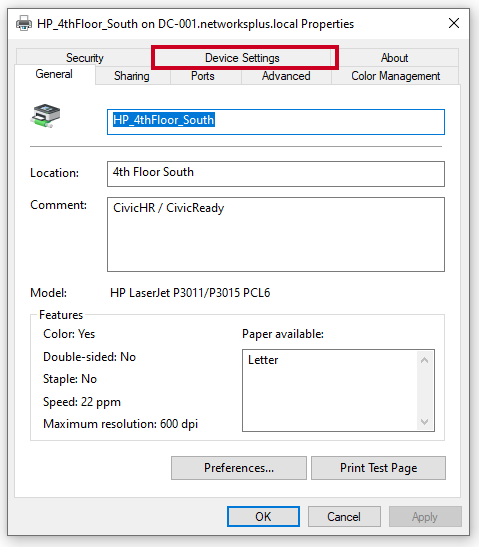479x547 pixels.
Task: Click Cancel to discard changes
Action: (344, 516)
